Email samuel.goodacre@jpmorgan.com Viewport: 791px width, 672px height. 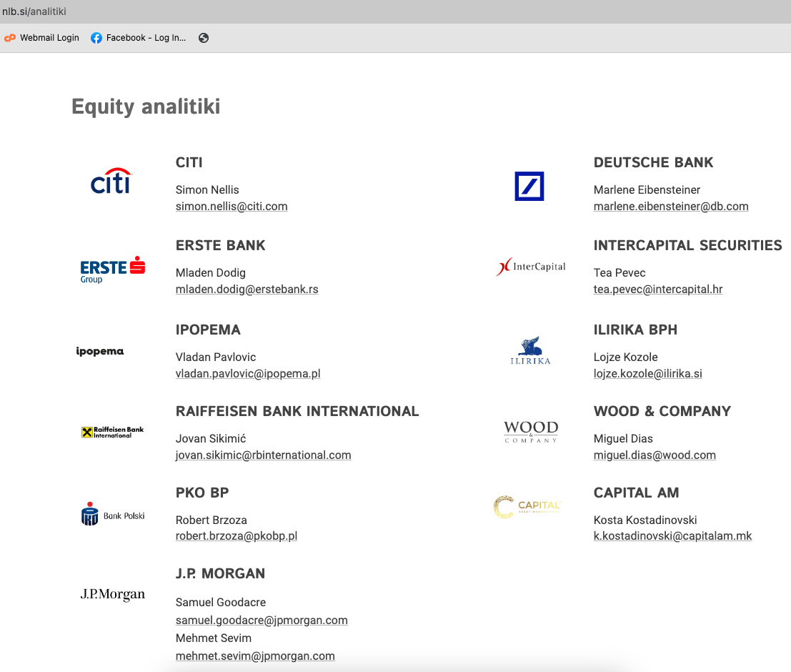pos(262,620)
